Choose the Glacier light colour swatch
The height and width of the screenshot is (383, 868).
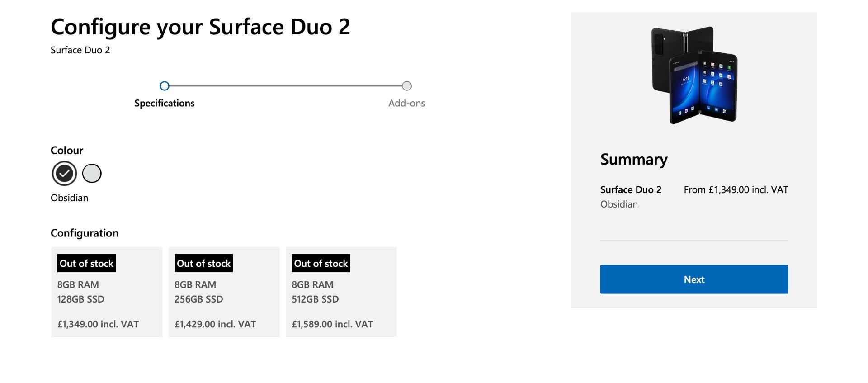[x=92, y=173]
